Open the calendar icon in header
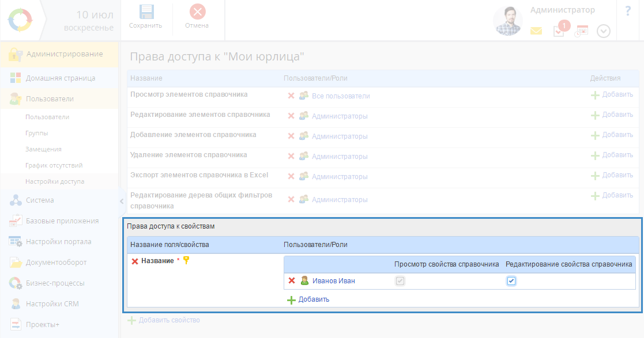This screenshot has width=644, height=338. [x=581, y=31]
